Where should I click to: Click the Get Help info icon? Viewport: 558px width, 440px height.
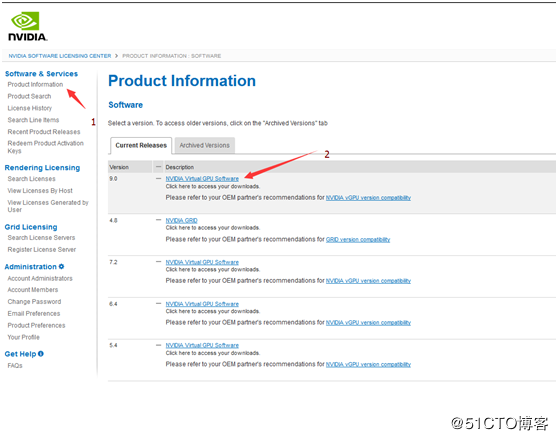pos(41,353)
